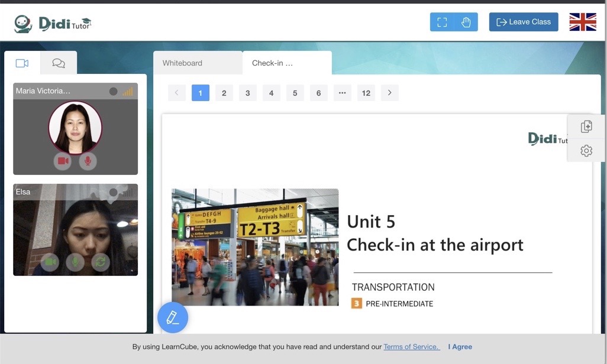
Task: Go to next slide page
Action: pos(389,93)
